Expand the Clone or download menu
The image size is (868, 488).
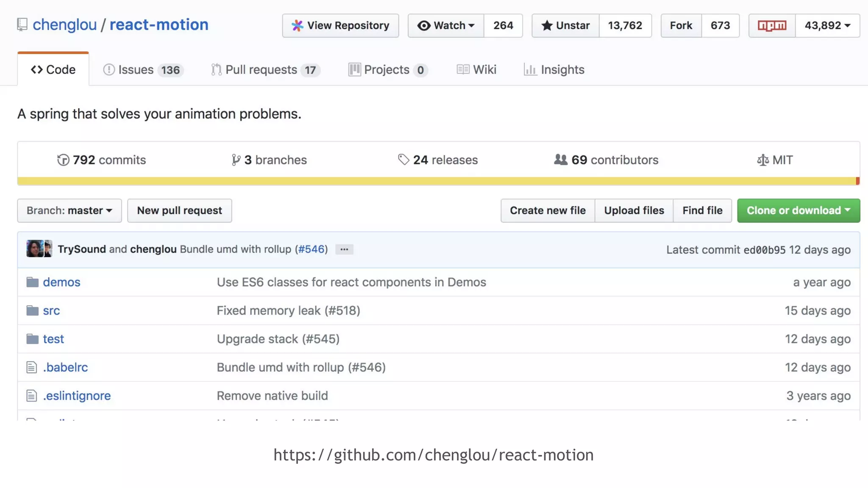coord(798,211)
